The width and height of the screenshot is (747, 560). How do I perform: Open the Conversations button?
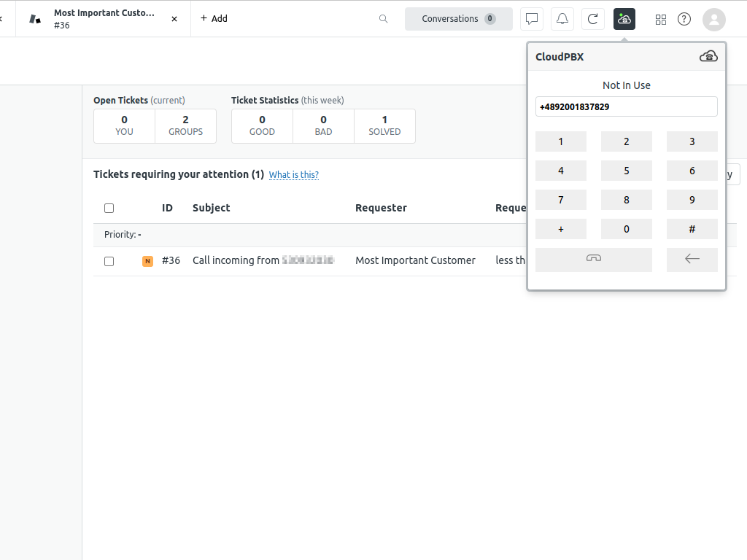coord(458,19)
